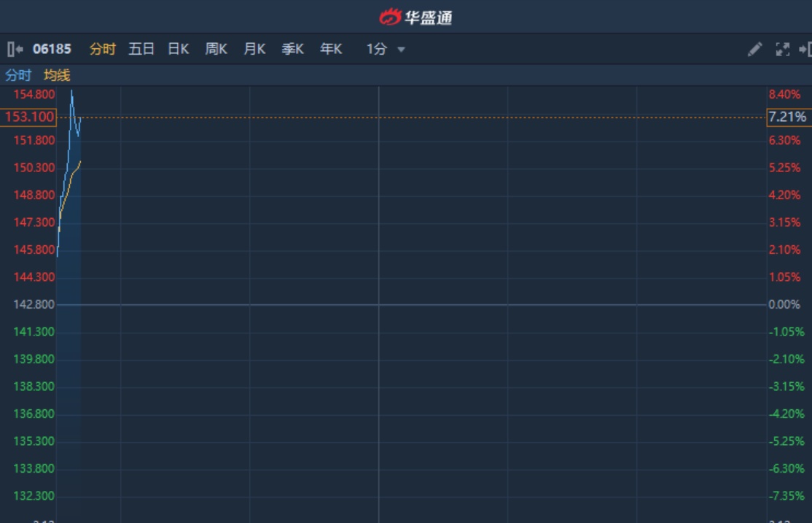Click the 142.800 baseline price label
The width and height of the screenshot is (812, 523).
[x=34, y=304]
